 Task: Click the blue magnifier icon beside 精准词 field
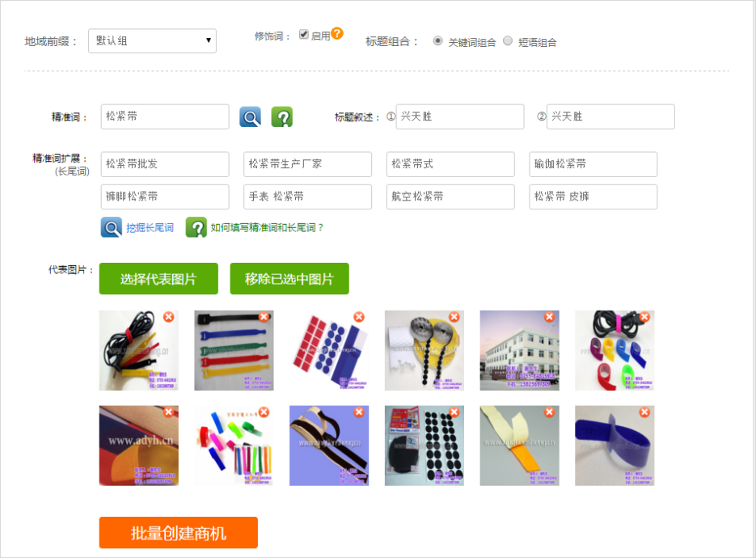tap(250, 117)
